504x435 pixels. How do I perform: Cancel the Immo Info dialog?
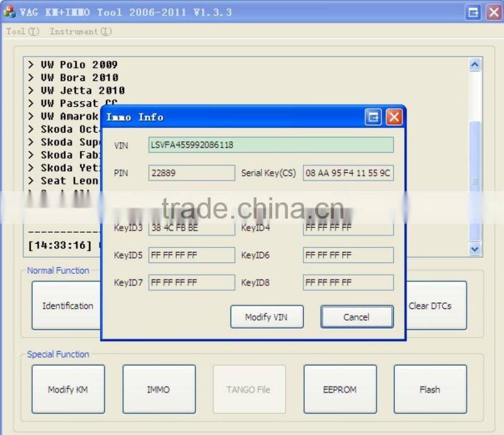tap(357, 316)
